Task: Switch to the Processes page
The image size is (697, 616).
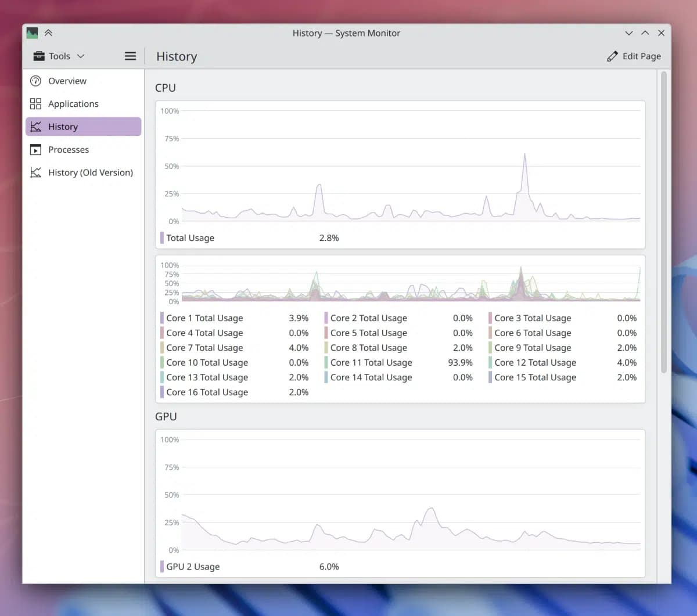Action: (x=84, y=150)
